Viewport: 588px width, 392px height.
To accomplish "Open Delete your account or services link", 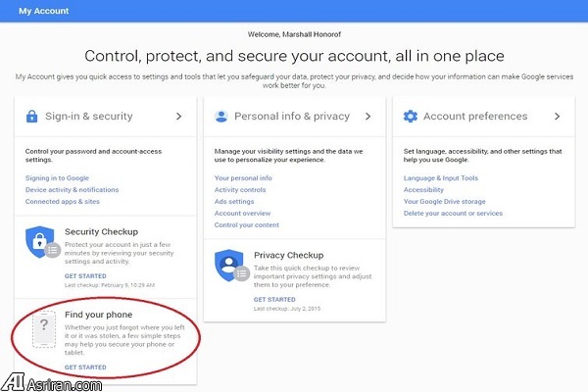I will pos(453,213).
